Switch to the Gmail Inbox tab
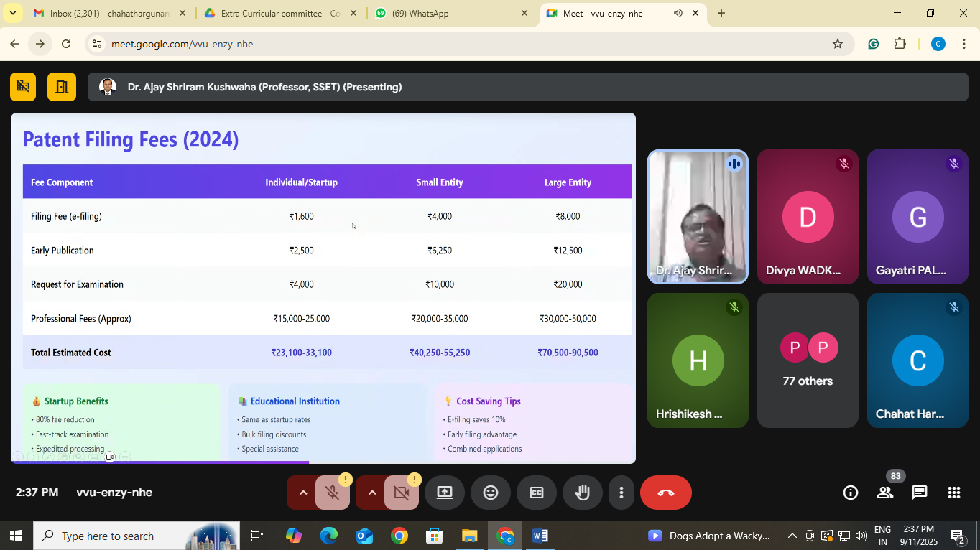980x550 pixels. (108, 13)
